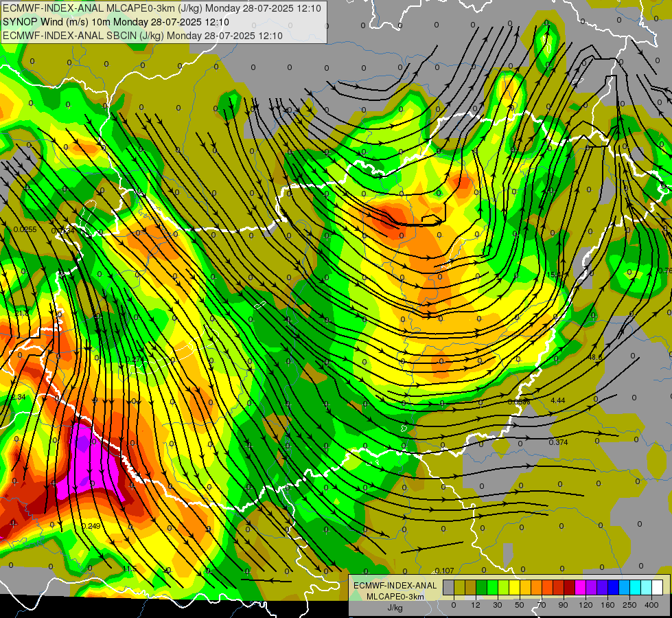Image resolution: width=672 pixels, height=618 pixels.
Task: Click legend scale value '160'
Action: point(607,605)
